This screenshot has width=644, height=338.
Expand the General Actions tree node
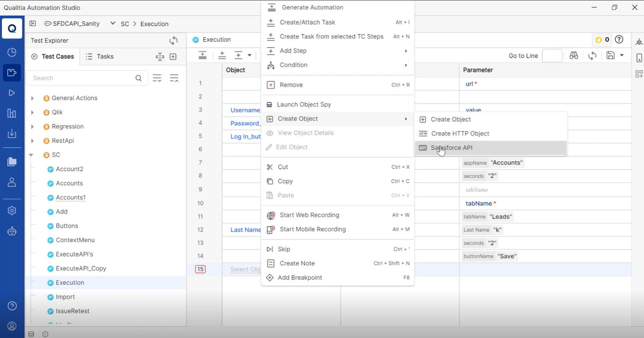(33, 98)
